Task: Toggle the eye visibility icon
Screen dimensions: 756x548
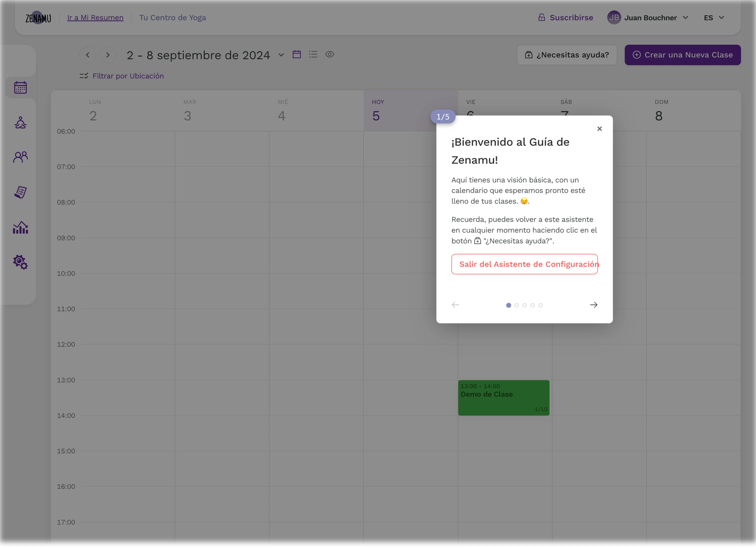Action: point(330,54)
